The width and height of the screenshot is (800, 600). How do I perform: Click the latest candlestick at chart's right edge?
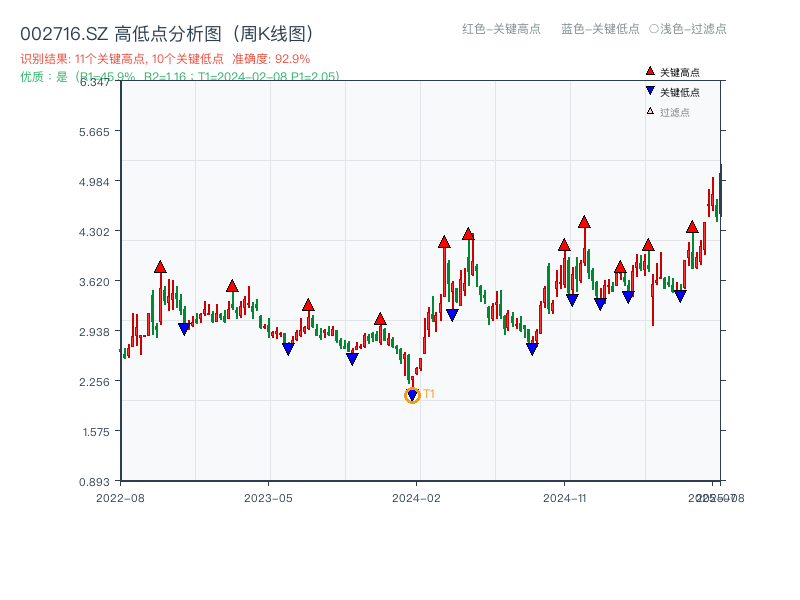click(x=721, y=191)
